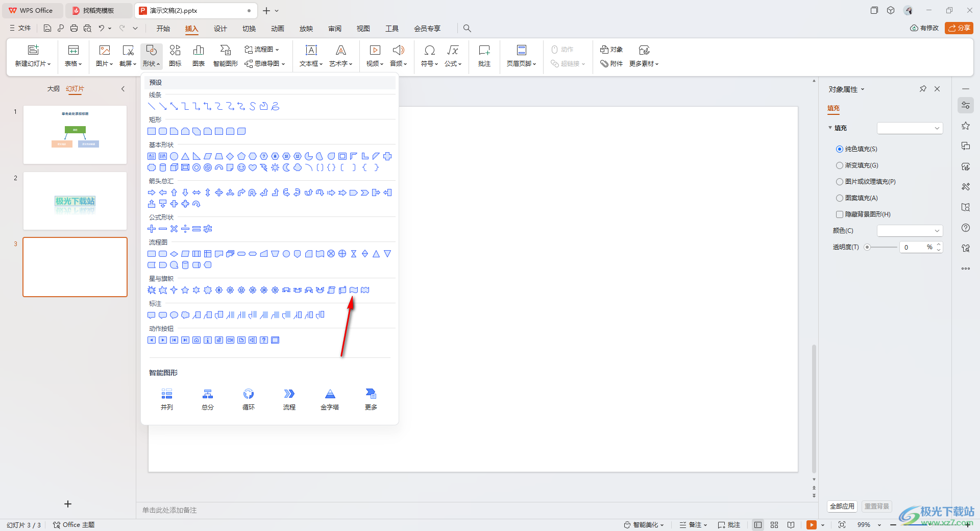This screenshot has height=531, width=980.
Task: Open the 文件 menu
Action: (20, 28)
